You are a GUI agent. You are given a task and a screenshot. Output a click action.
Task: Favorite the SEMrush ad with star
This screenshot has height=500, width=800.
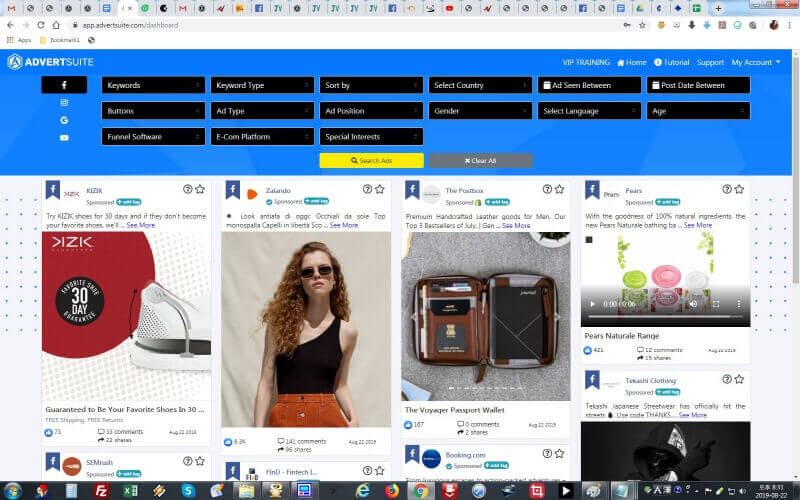(200, 461)
